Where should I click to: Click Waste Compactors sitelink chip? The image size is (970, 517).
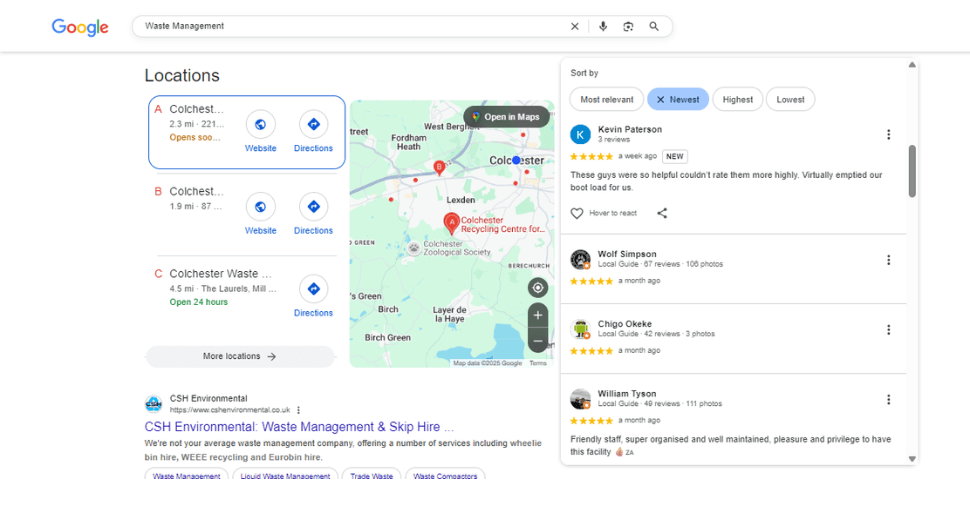tap(445, 476)
